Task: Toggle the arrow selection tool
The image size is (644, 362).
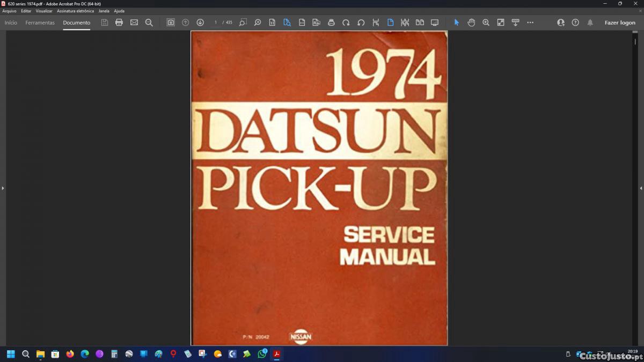Action: click(x=457, y=23)
